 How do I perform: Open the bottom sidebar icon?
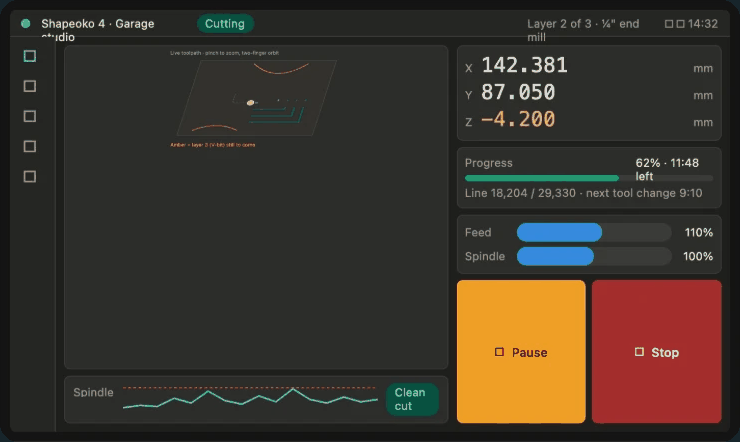[30, 176]
